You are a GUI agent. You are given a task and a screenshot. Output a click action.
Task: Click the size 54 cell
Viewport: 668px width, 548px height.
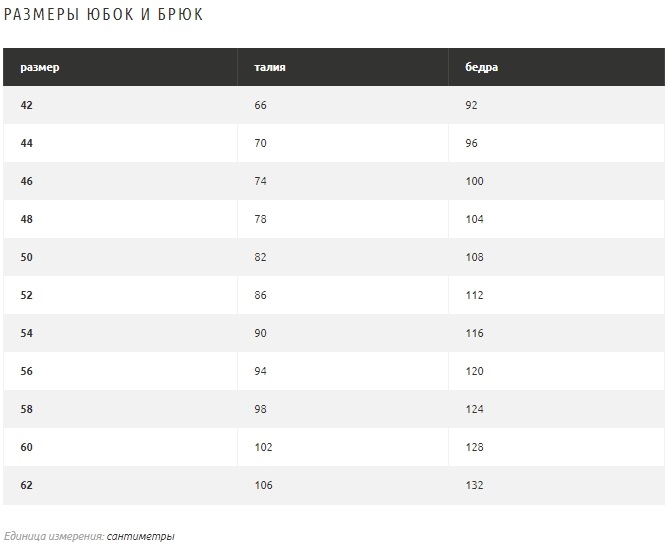(x=26, y=333)
